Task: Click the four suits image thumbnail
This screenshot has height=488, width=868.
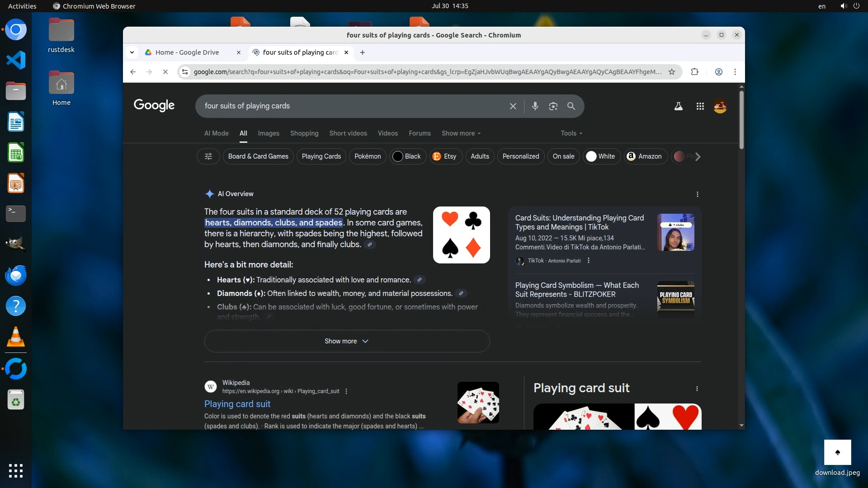Action: coord(461,235)
